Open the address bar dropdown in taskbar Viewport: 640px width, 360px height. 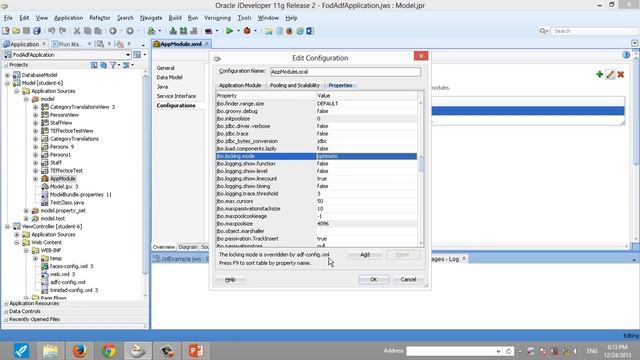[x=498, y=351]
